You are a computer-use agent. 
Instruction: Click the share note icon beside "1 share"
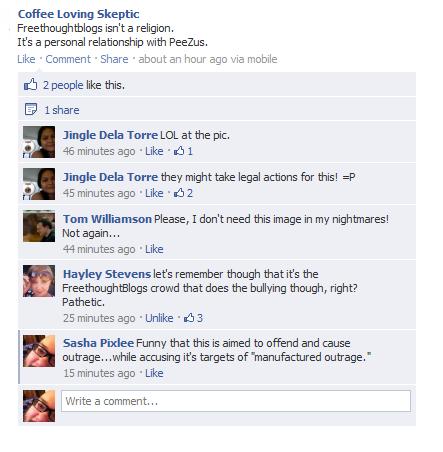pyautogui.click(x=31, y=109)
